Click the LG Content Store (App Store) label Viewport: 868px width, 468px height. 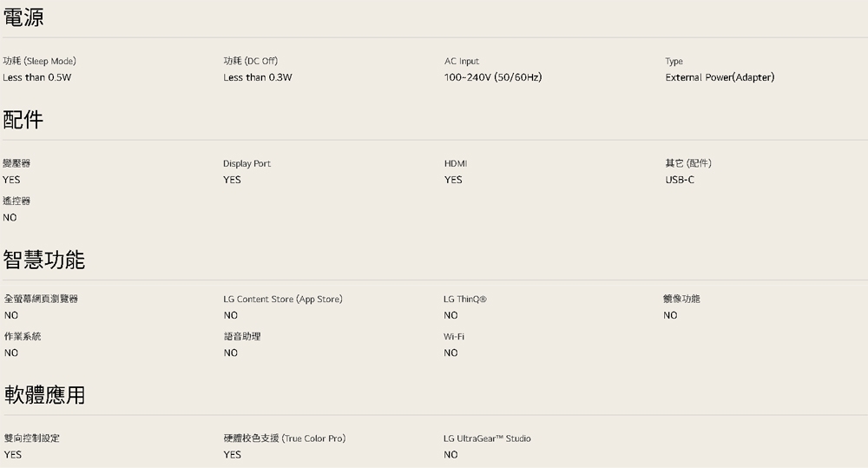click(283, 300)
